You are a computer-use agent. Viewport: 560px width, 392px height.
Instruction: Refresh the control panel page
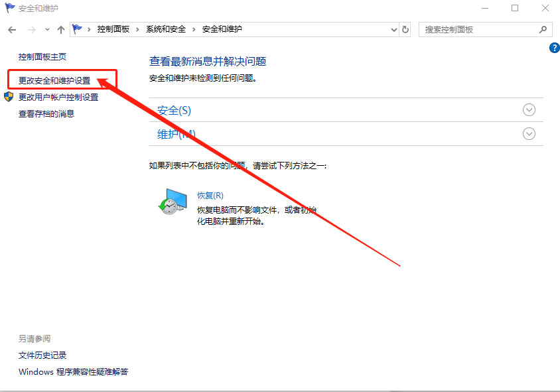(x=406, y=30)
